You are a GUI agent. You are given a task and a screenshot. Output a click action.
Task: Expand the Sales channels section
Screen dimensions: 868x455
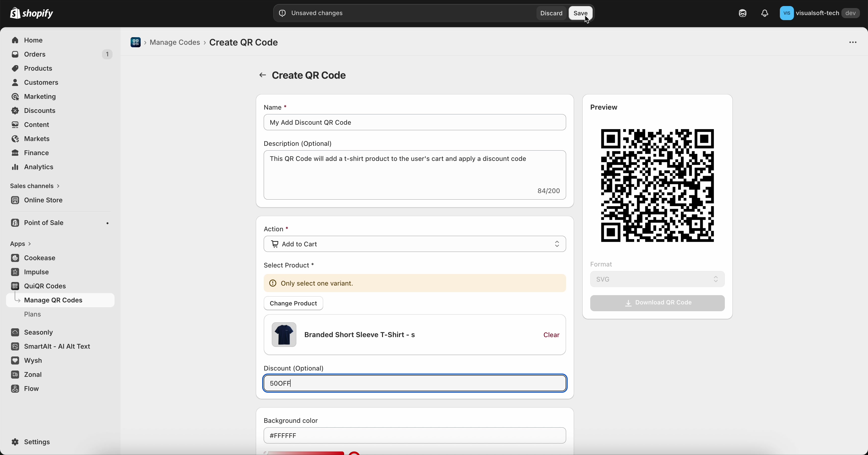click(35, 186)
